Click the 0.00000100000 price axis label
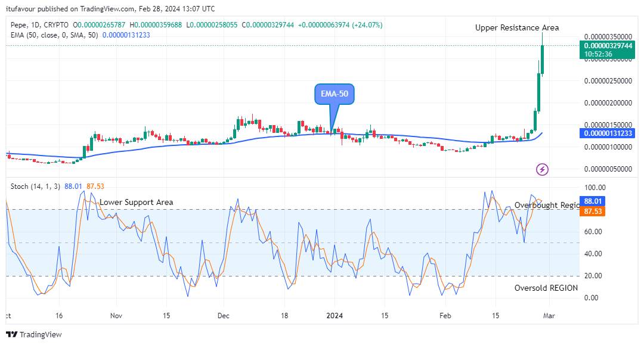 (x=608, y=147)
